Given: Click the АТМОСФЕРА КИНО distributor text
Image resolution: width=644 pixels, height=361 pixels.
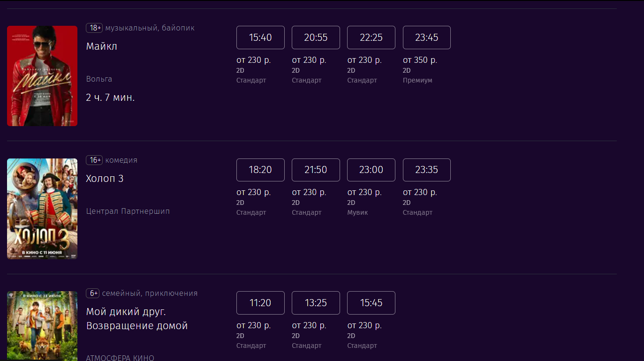Looking at the screenshot, I should pos(120,358).
